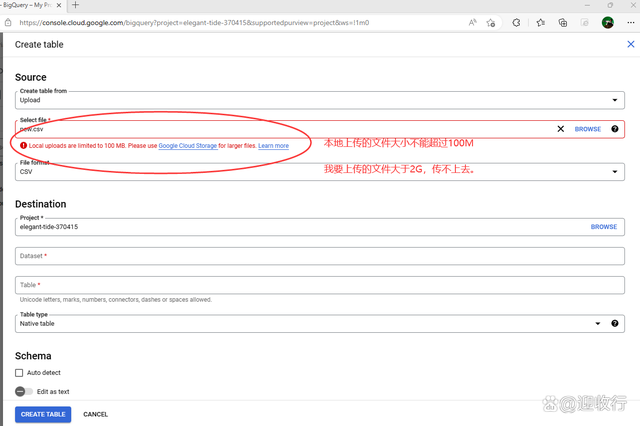Screen dimensions: 640x426
Task: Open the collections icon
Action: tap(562, 23)
